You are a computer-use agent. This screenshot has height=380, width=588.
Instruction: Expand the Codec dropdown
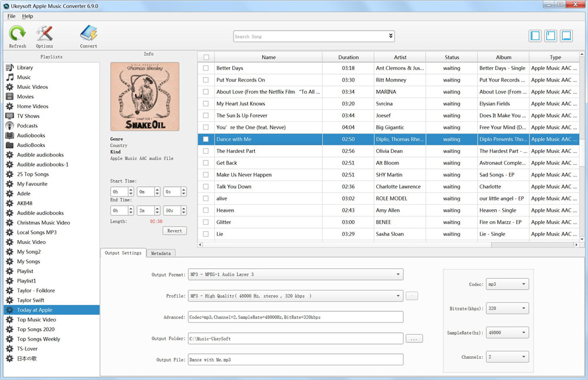507,284
